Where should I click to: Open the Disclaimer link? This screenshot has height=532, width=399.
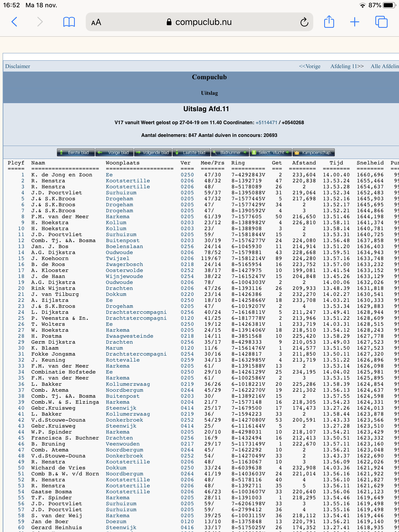click(18, 66)
